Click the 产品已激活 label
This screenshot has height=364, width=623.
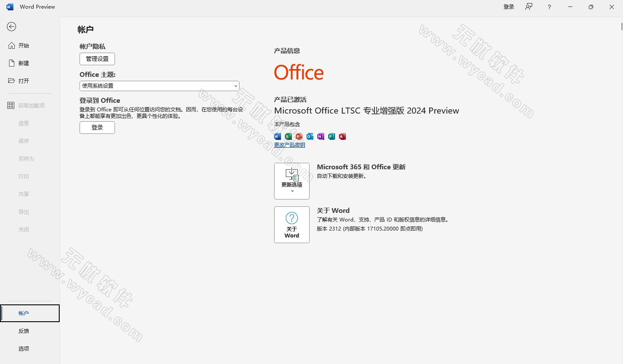coord(290,99)
